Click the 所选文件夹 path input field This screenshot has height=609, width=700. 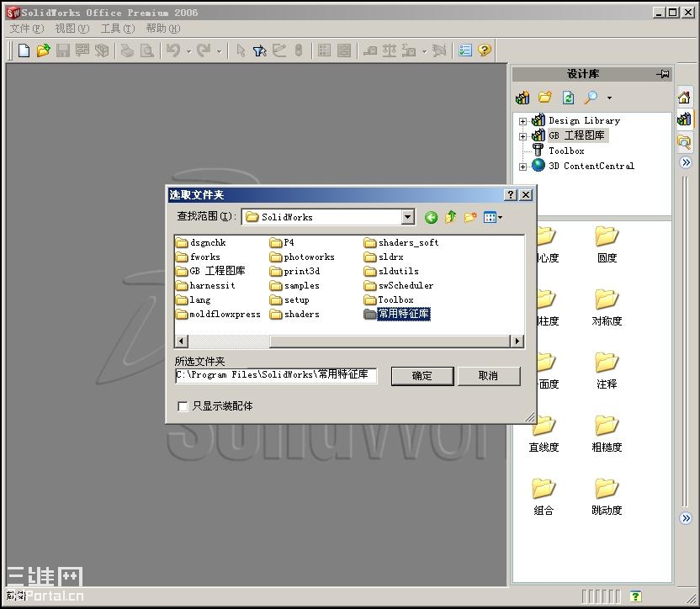276,375
